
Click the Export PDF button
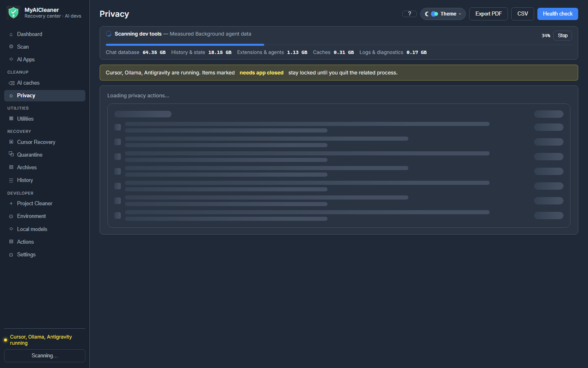[x=488, y=14]
